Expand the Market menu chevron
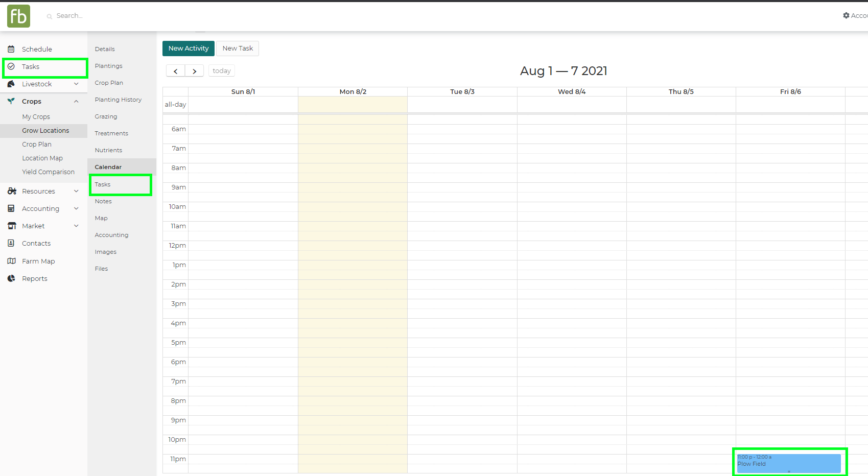This screenshot has width=868, height=476. tap(76, 226)
